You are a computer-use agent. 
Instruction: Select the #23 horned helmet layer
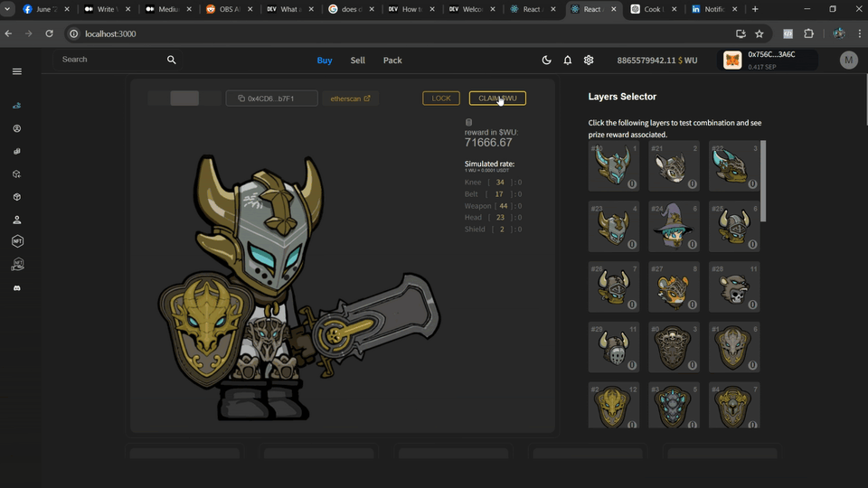point(613,226)
